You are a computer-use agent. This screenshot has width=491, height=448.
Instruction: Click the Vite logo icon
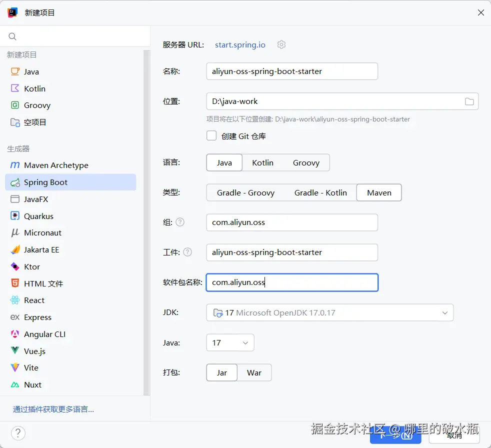point(15,367)
